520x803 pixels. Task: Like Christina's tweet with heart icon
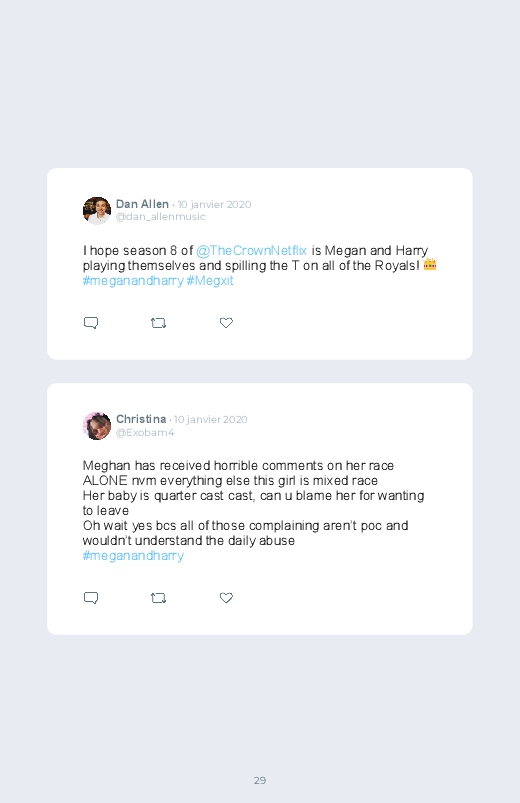pos(226,598)
